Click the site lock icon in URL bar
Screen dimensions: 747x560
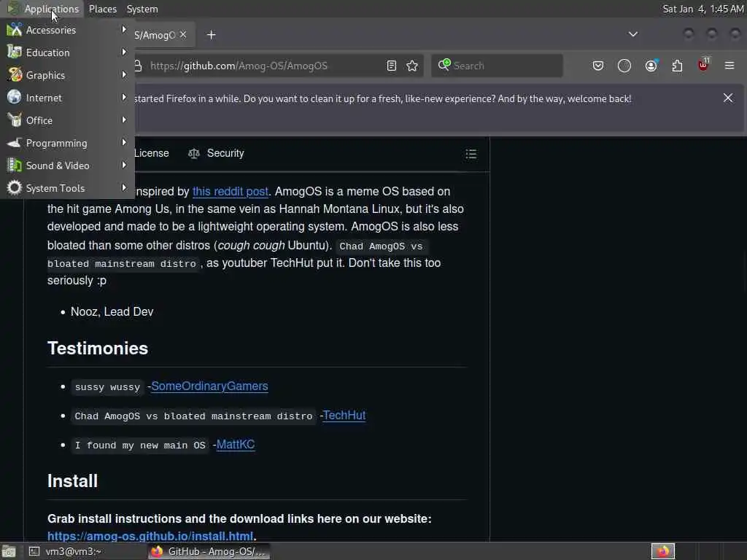coord(138,66)
